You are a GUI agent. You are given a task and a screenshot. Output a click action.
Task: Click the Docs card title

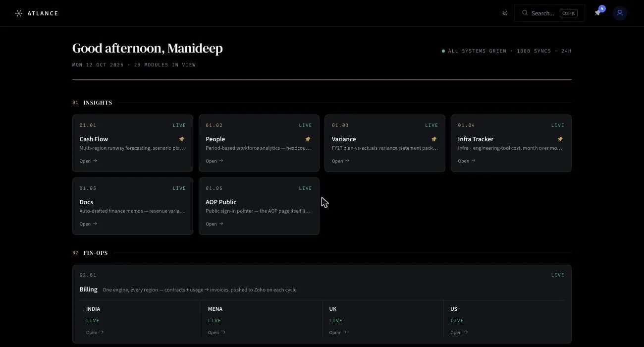[86, 202]
